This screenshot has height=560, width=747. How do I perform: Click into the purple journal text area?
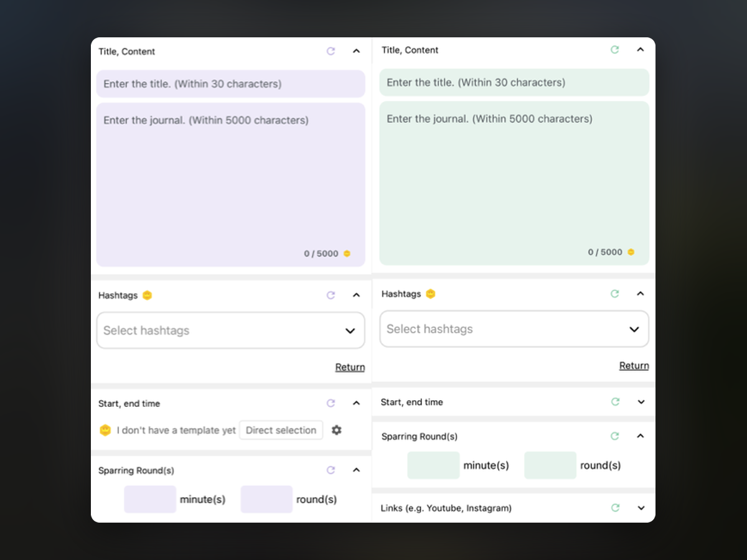pos(230,185)
